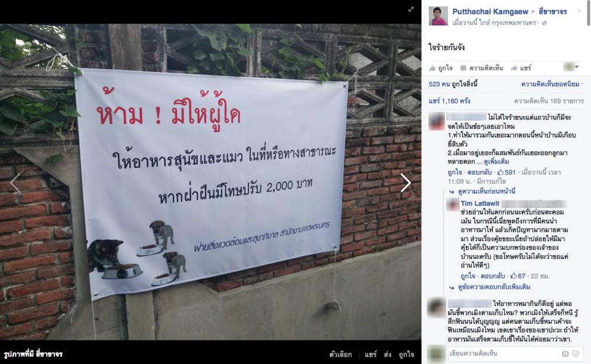Click the sidebar scrollbar at top right
Viewport: 591px width, 364px height.
[589, 13]
